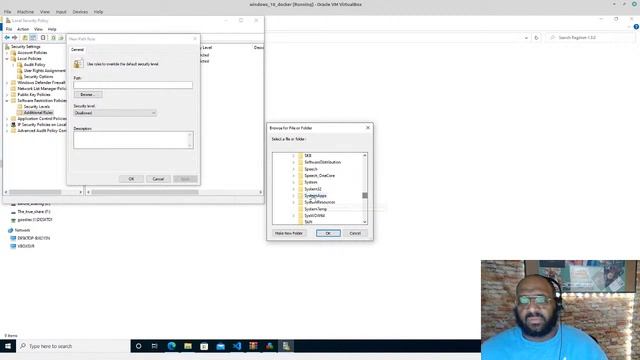Screen dimensions: 640x360
Task: Select User Rights Assignment tree item
Action: 44,71
